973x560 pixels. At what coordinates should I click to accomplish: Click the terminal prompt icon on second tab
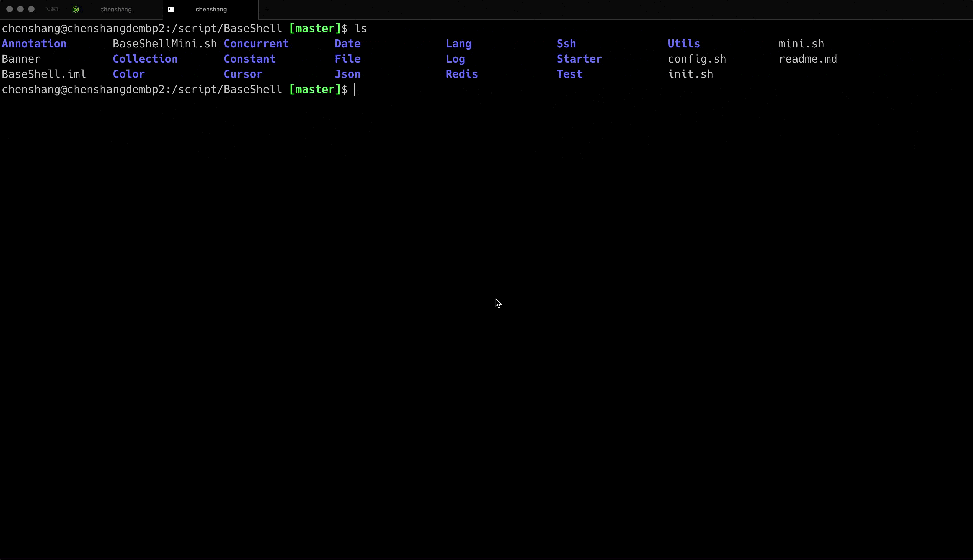click(x=171, y=9)
